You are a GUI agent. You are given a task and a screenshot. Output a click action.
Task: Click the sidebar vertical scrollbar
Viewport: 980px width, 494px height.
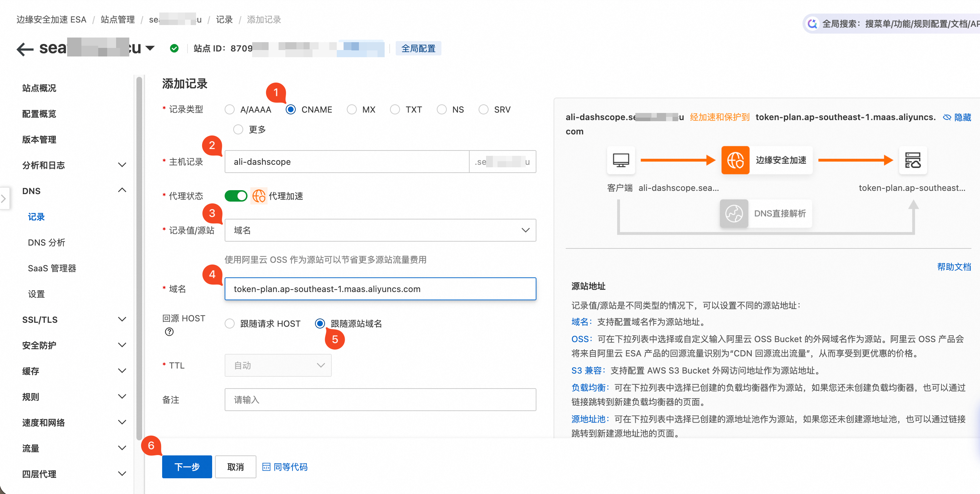pos(139,259)
